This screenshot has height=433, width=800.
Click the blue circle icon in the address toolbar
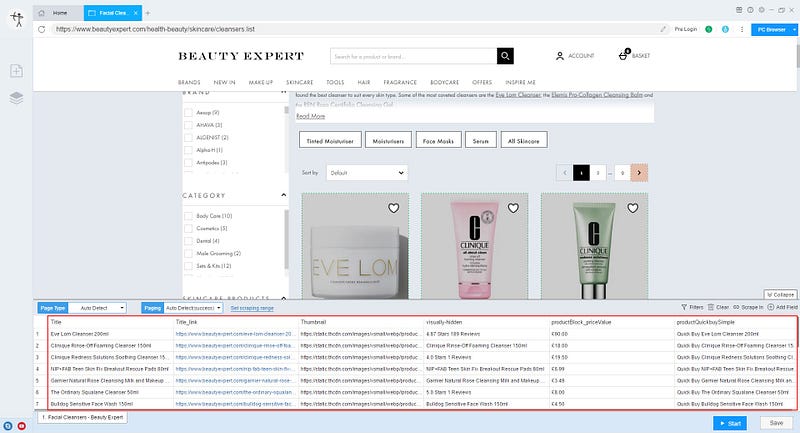[725, 30]
